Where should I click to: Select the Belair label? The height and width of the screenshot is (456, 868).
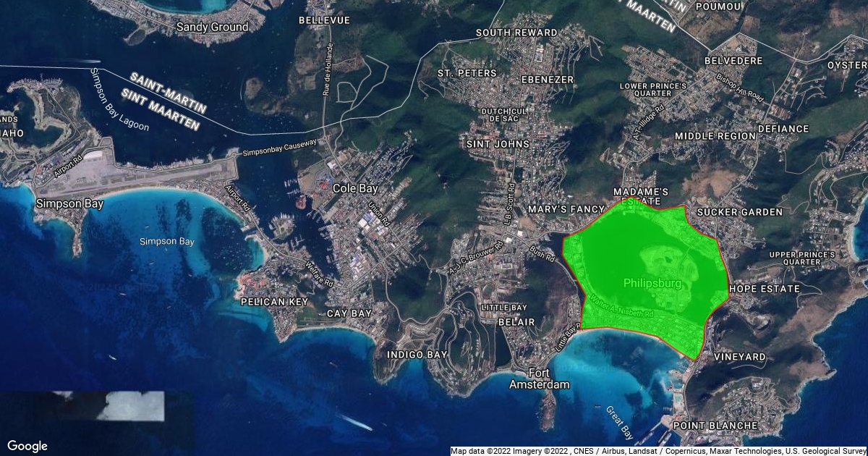pos(516,321)
